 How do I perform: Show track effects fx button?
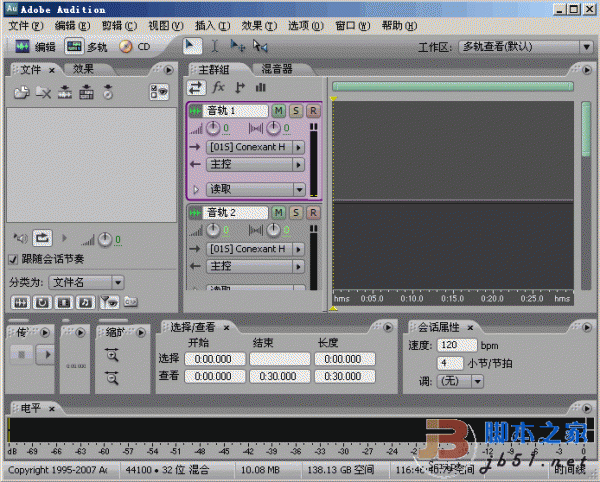218,87
